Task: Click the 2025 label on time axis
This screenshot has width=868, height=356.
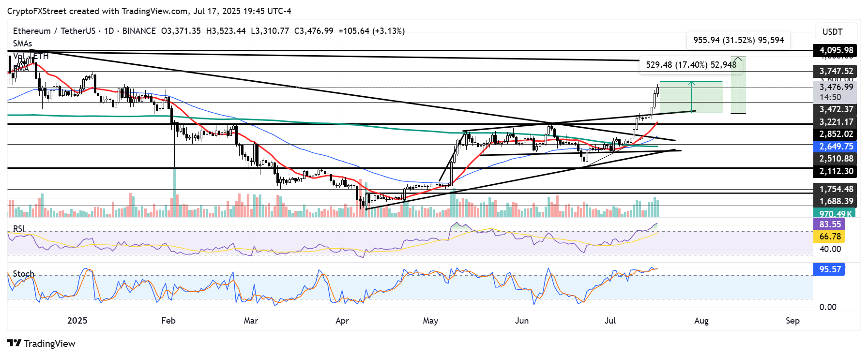Action: click(x=77, y=321)
